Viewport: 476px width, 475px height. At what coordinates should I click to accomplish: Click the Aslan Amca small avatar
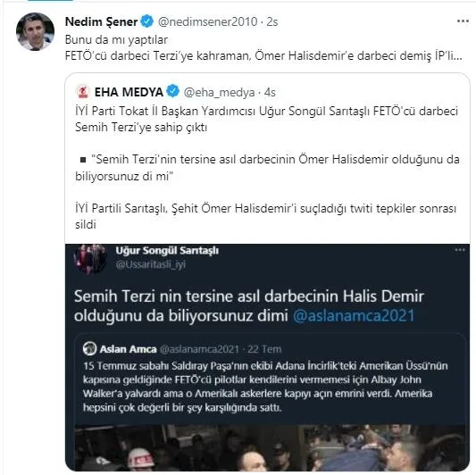(89, 348)
